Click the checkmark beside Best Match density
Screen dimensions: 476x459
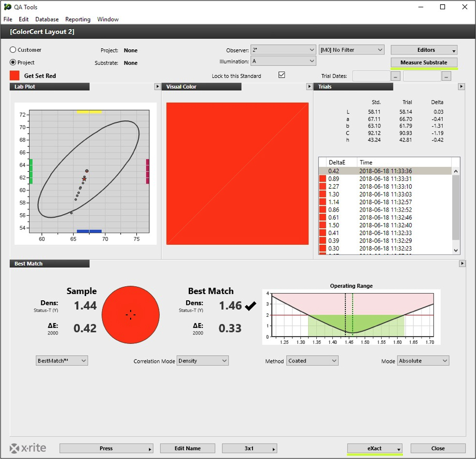tap(250, 306)
